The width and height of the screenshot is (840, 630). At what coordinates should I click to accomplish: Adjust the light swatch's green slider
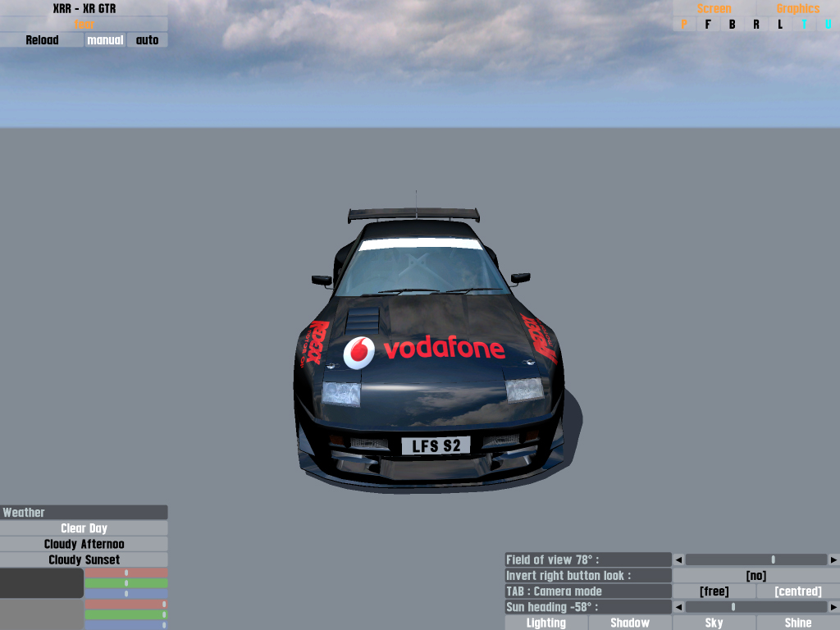(126, 614)
